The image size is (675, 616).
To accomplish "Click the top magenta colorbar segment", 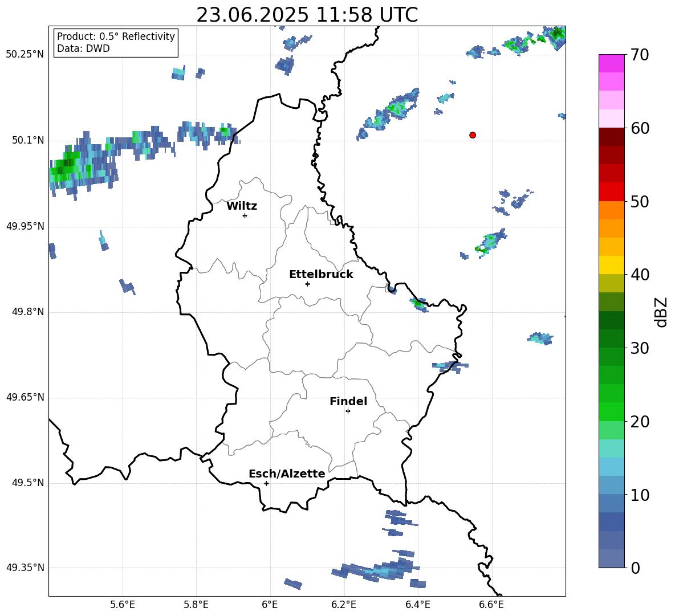I will coord(611,64).
